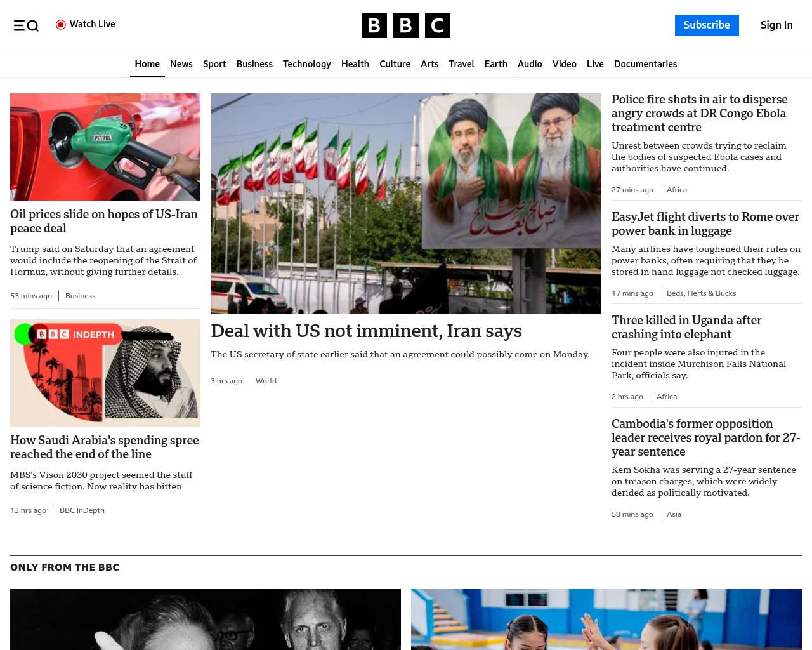Open the EasyJet flight diverts story

click(705, 224)
